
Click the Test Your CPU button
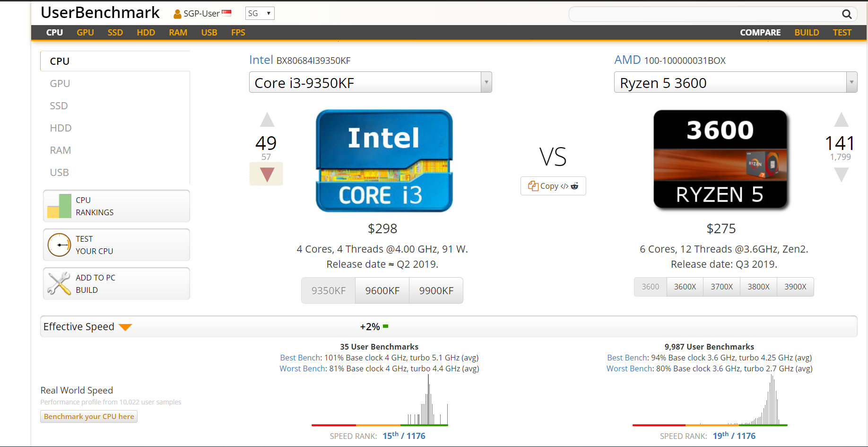(116, 245)
